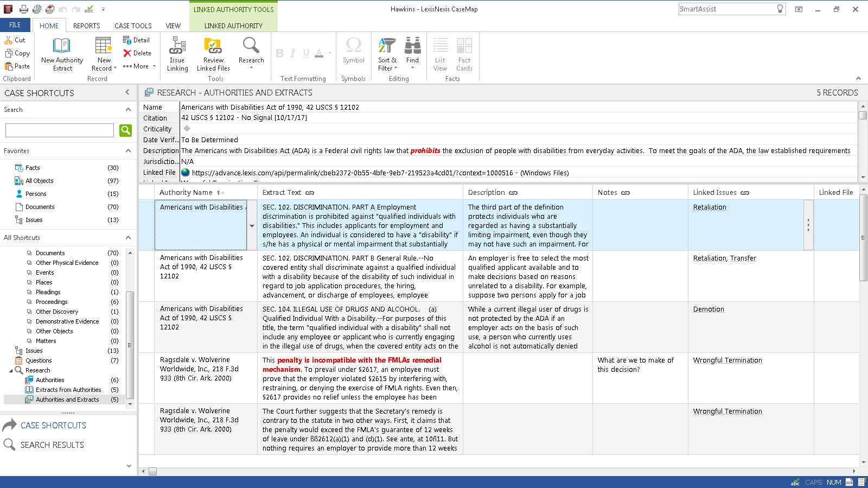Collapse the Research tree node

[11, 371]
